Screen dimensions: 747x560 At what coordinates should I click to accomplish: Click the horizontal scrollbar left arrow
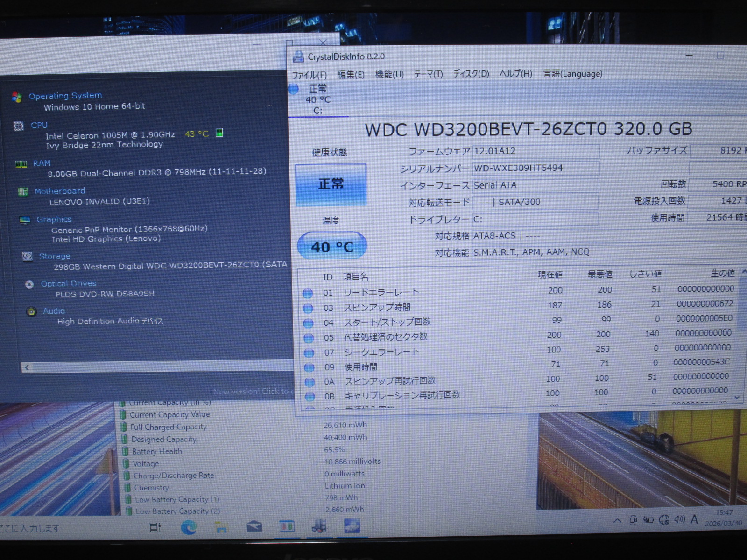pos(27,368)
